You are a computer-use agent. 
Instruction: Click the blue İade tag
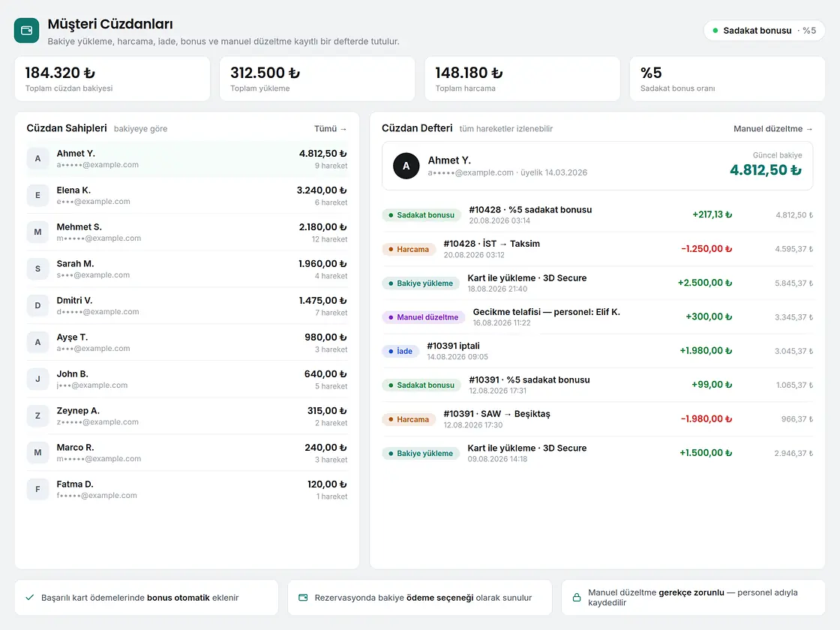[x=400, y=352]
